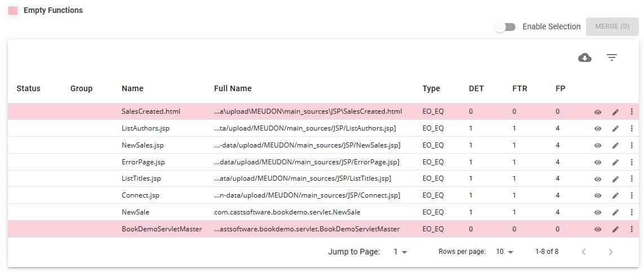The width and height of the screenshot is (644, 273).
Task: Click the cloud download icon
Action: (585, 57)
